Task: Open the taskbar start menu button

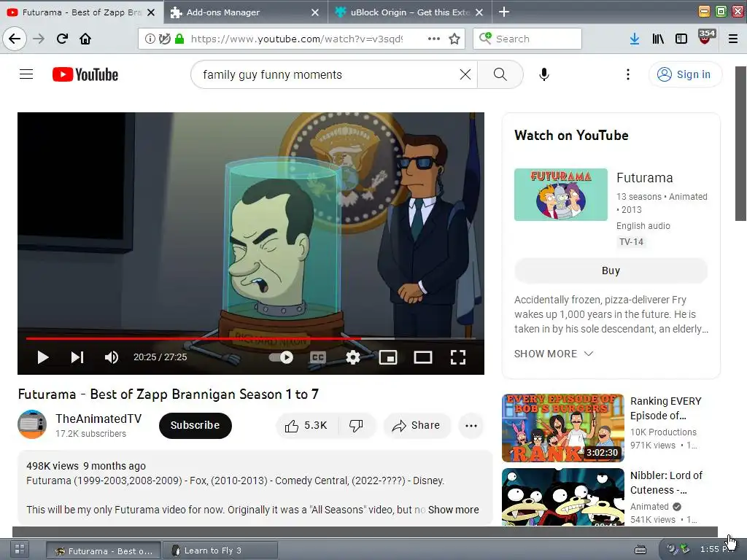Action: click(20, 549)
